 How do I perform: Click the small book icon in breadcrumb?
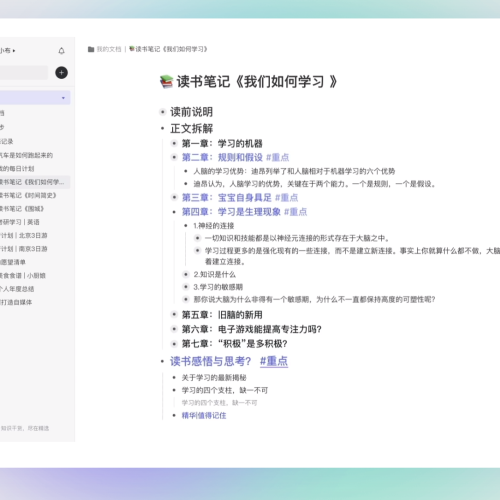click(132, 49)
